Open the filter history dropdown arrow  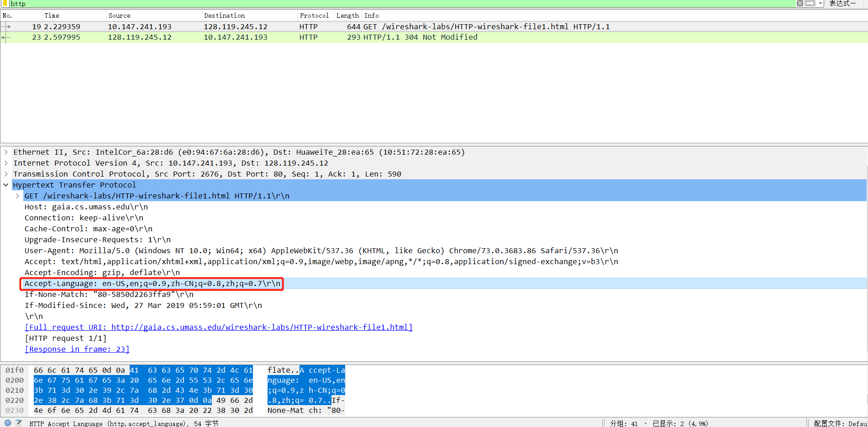coord(820,3)
